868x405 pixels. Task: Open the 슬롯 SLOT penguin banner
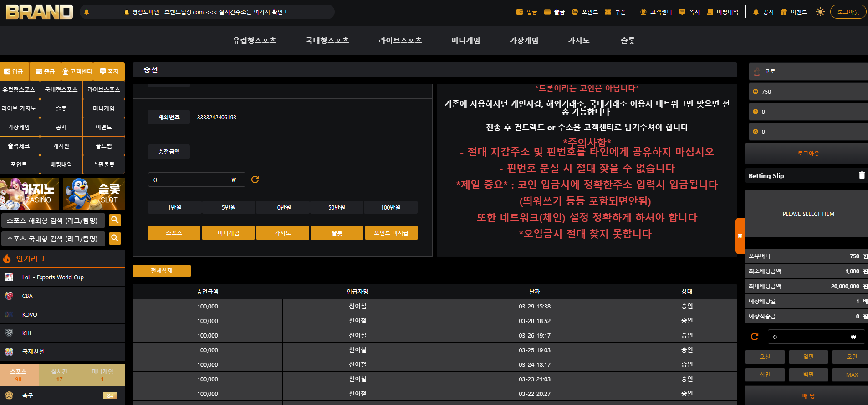[x=94, y=193]
